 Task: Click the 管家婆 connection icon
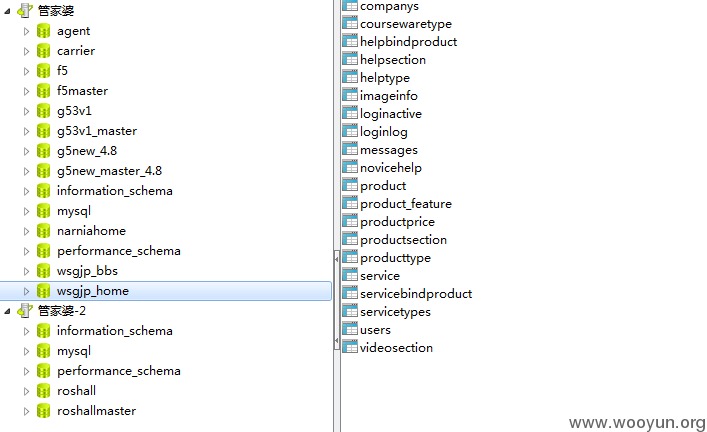point(25,10)
